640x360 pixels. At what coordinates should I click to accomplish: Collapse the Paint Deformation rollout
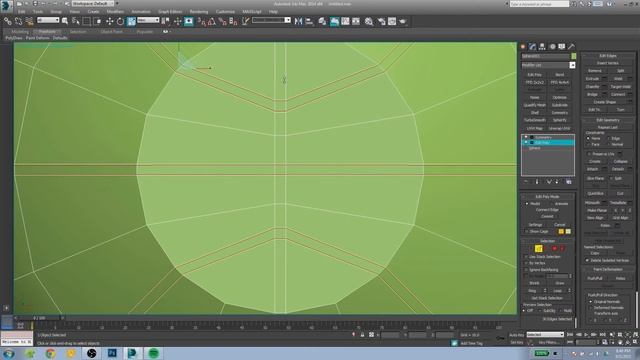(608, 269)
